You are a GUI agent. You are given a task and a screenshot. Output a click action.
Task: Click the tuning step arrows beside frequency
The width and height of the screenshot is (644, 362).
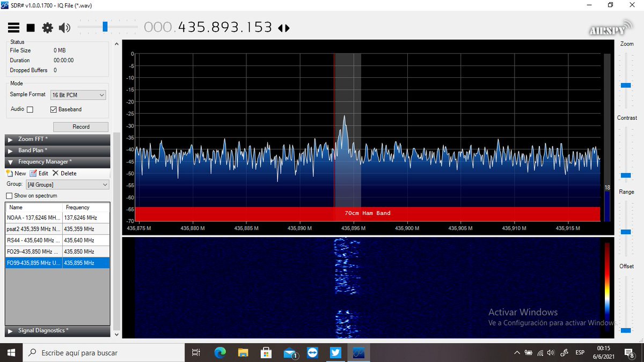[x=284, y=28]
